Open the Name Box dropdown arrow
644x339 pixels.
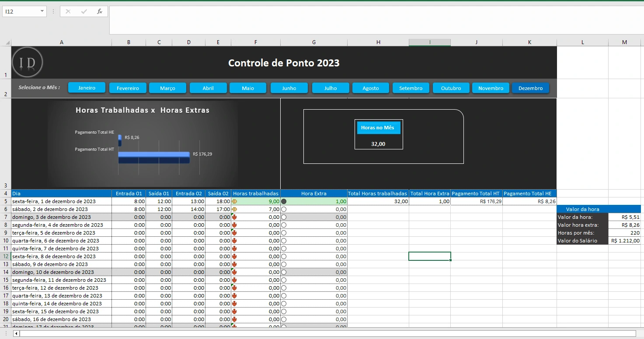(42, 11)
